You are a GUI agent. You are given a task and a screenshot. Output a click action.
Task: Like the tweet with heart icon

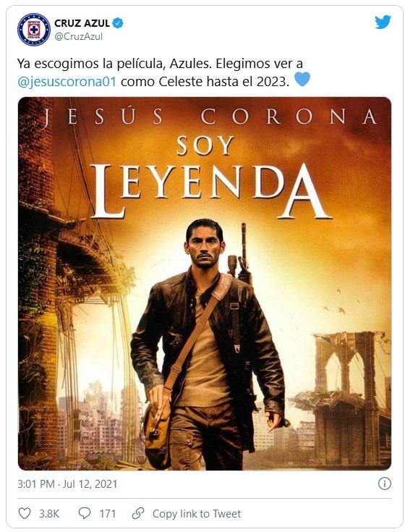pos(25,513)
